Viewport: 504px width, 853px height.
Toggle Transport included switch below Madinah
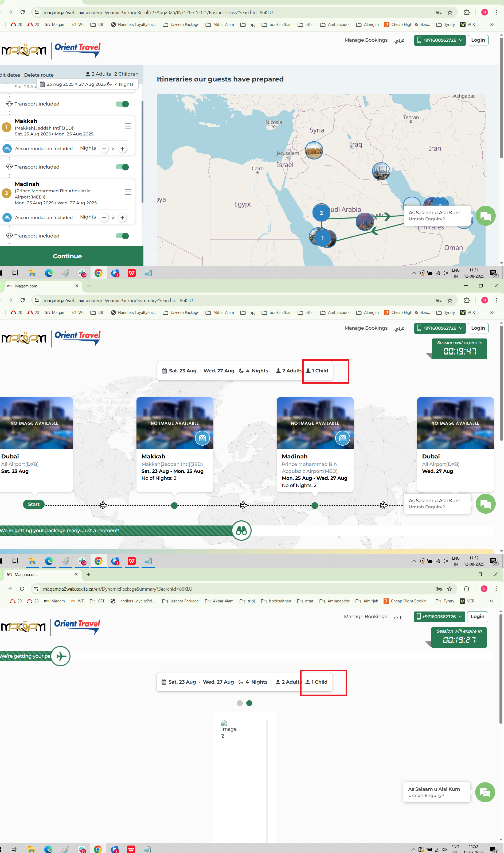pyautogui.click(x=122, y=236)
